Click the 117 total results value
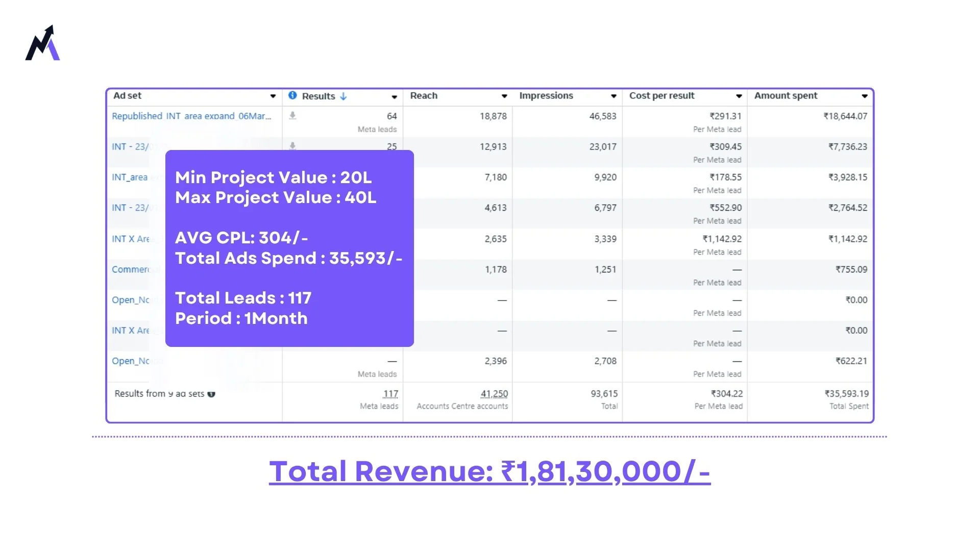The image size is (980, 551). pos(390,394)
